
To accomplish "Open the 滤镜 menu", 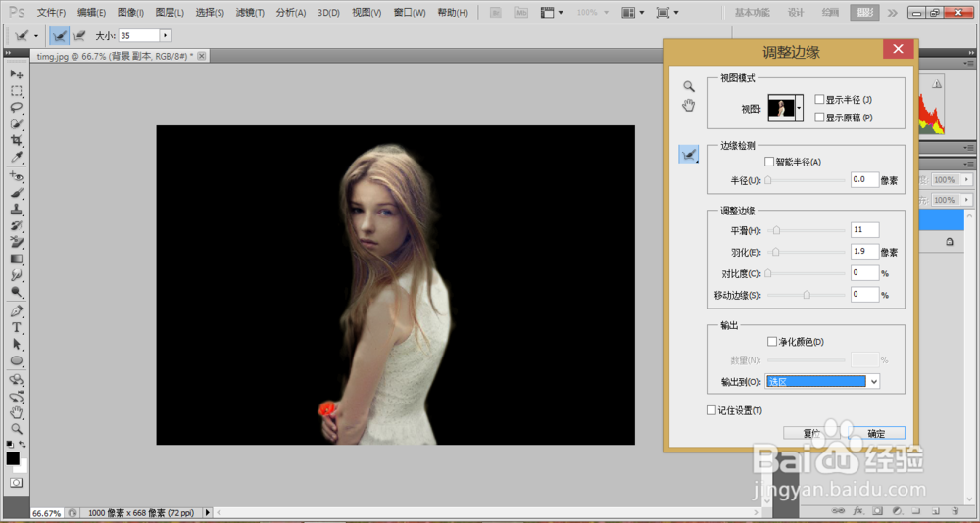I will pyautogui.click(x=250, y=13).
